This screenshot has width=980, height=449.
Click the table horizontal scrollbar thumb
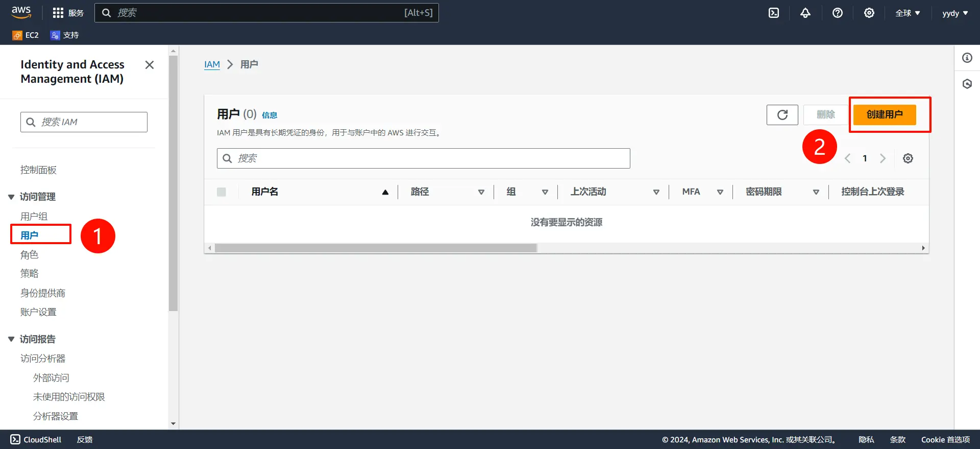coord(376,248)
